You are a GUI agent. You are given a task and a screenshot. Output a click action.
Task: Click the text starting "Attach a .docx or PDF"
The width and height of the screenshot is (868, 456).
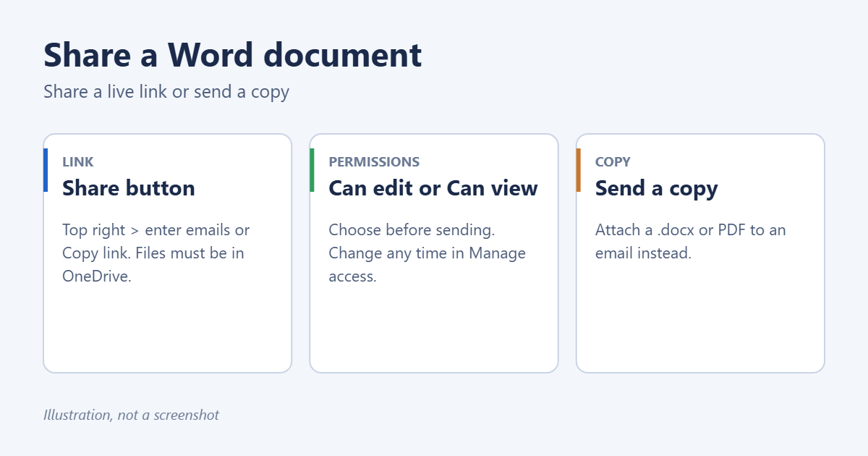click(x=691, y=242)
